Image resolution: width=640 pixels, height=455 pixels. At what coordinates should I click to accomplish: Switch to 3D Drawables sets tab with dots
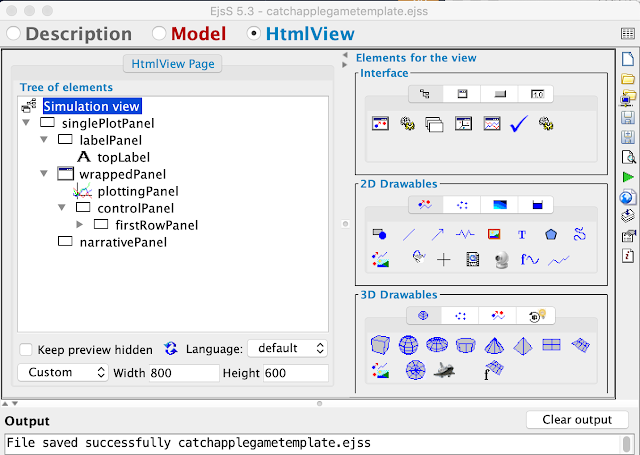[x=460, y=315]
